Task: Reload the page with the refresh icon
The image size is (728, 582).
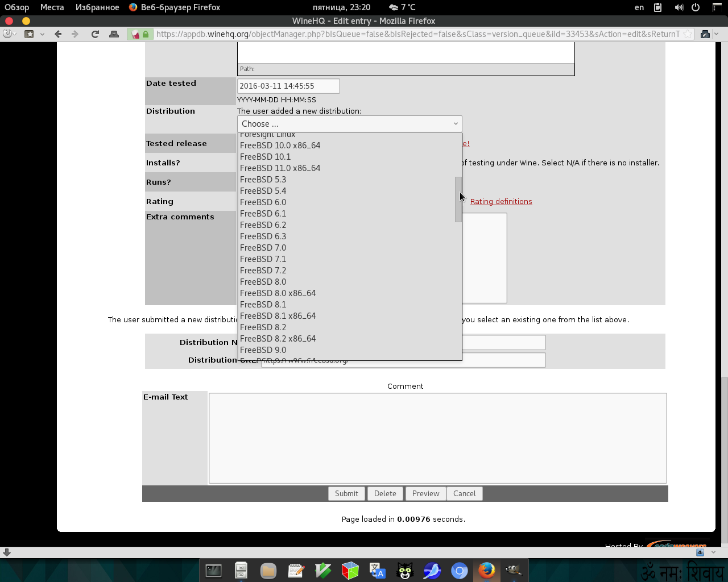Action: tap(96, 34)
